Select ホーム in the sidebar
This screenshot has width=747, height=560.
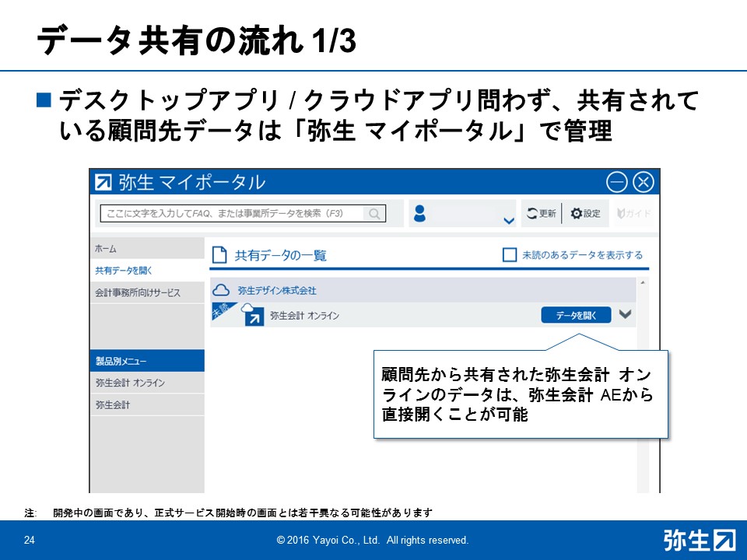tap(147, 248)
